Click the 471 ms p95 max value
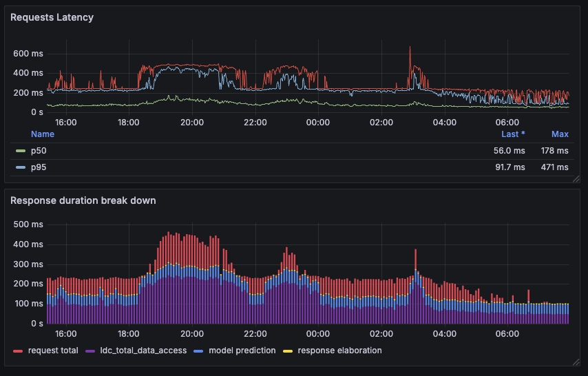Viewport: 588px width, 376px height. (554, 167)
